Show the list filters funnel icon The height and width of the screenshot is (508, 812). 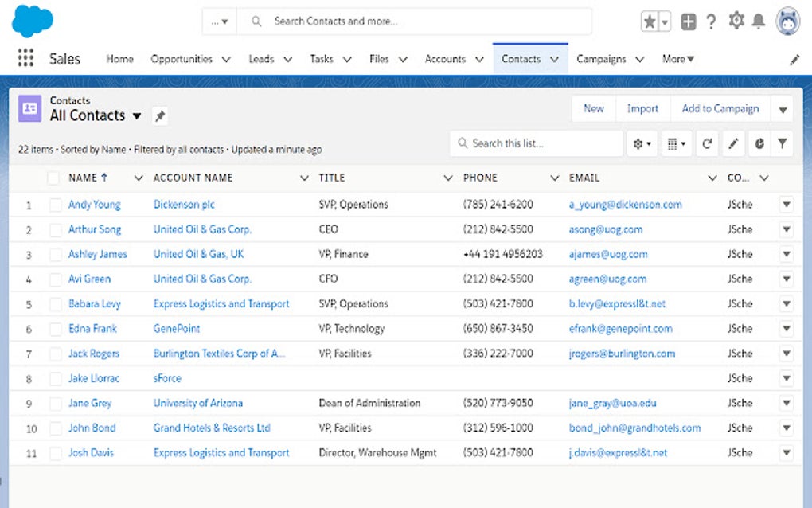pyautogui.click(x=783, y=144)
